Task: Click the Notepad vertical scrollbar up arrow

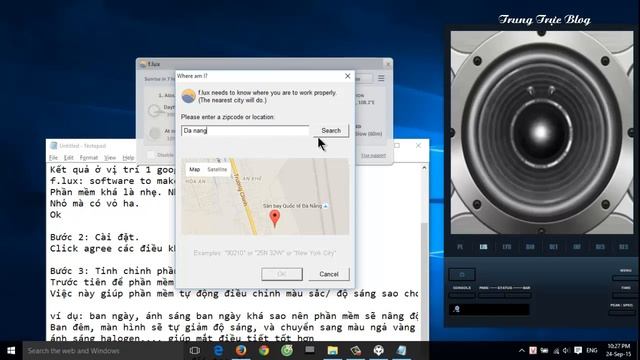Action: click(424, 167)
